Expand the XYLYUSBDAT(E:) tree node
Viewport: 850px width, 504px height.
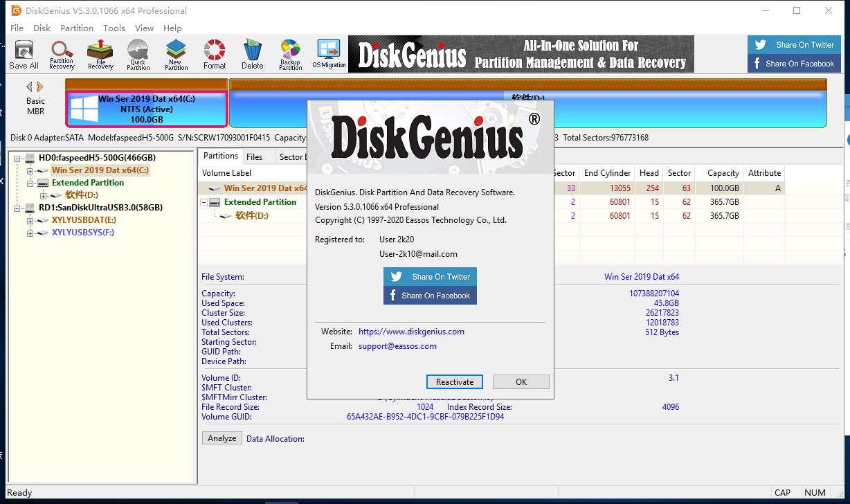click(30, 220)
